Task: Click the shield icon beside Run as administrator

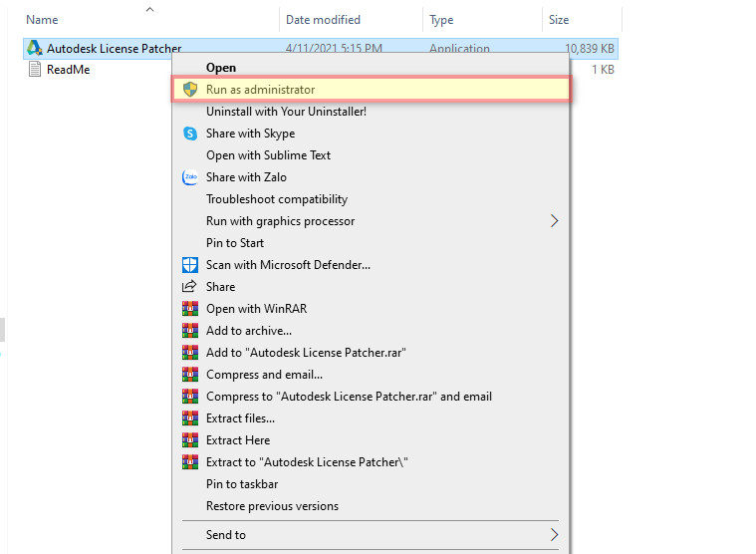Action: point(190,90)
